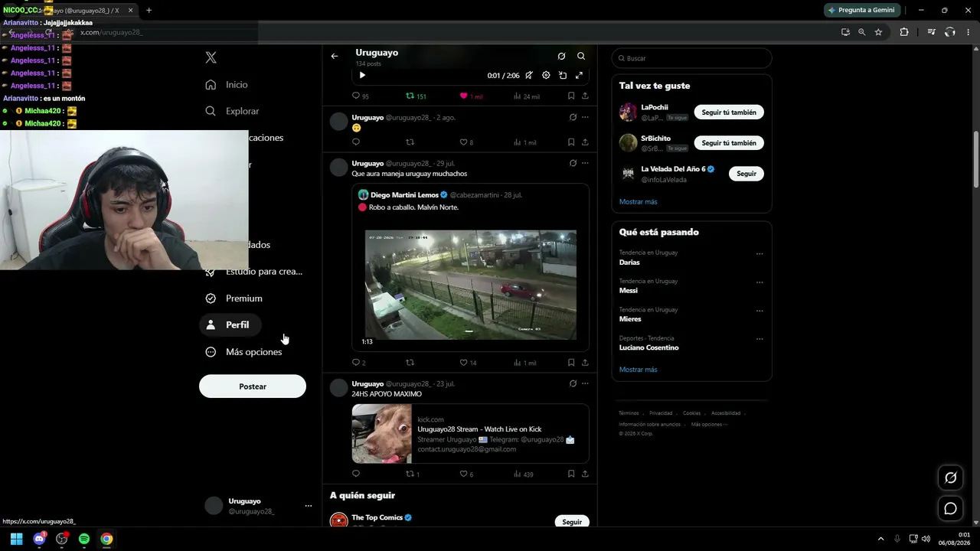Follow back SrBichito

tap(729, 143)
